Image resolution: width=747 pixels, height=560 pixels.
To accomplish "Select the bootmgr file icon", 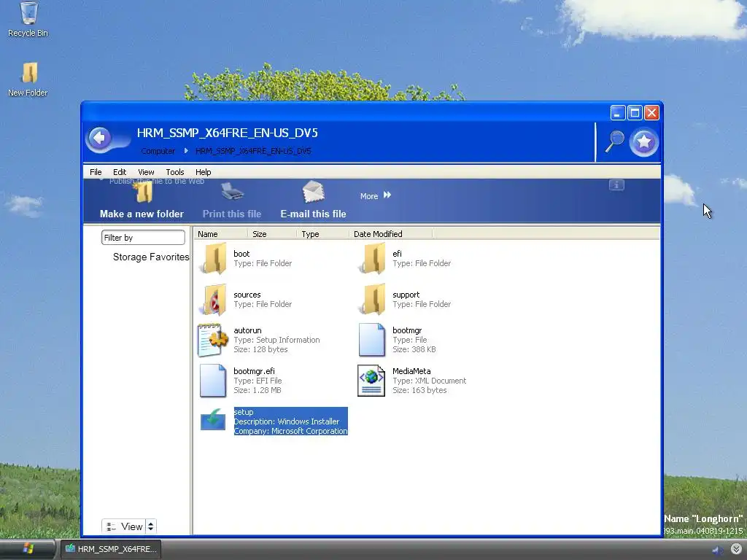I will tap(371, 340).
